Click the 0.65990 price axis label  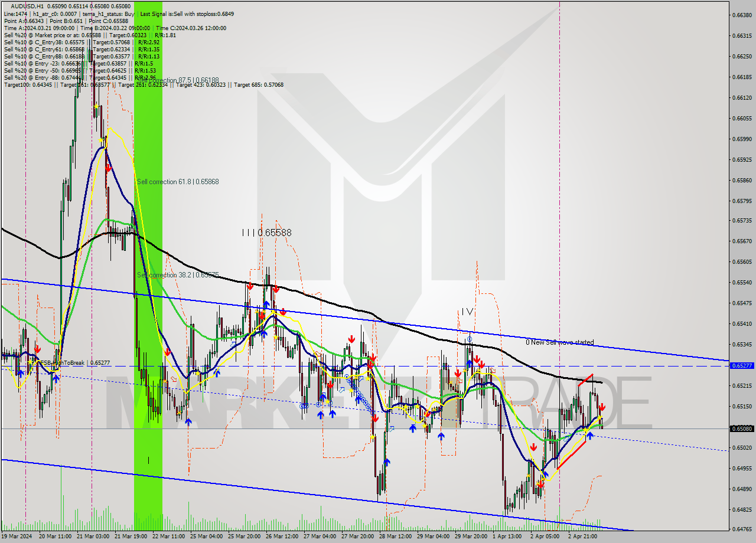click(742, 139)
